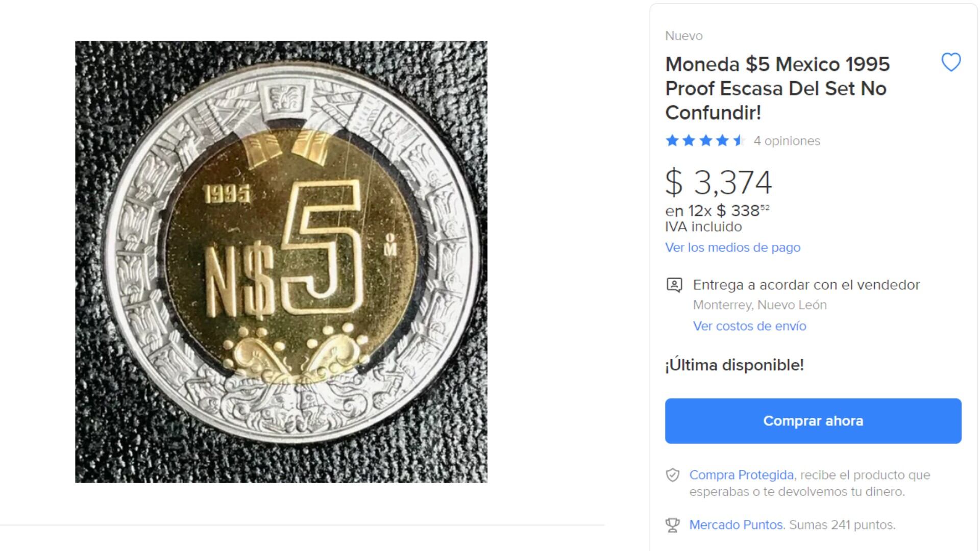980x551 pixels.
Task: Click the 12x $ 338 installments text
Action: click(717, 210)
